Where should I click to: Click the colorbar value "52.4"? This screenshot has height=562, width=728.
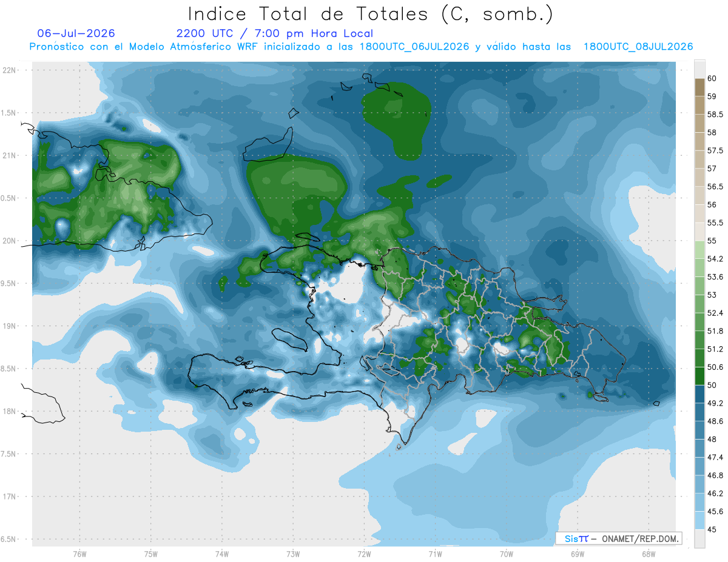716,313
